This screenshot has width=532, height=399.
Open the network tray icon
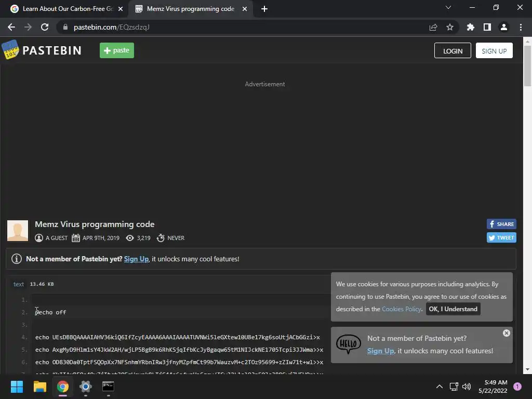(454, 387)
